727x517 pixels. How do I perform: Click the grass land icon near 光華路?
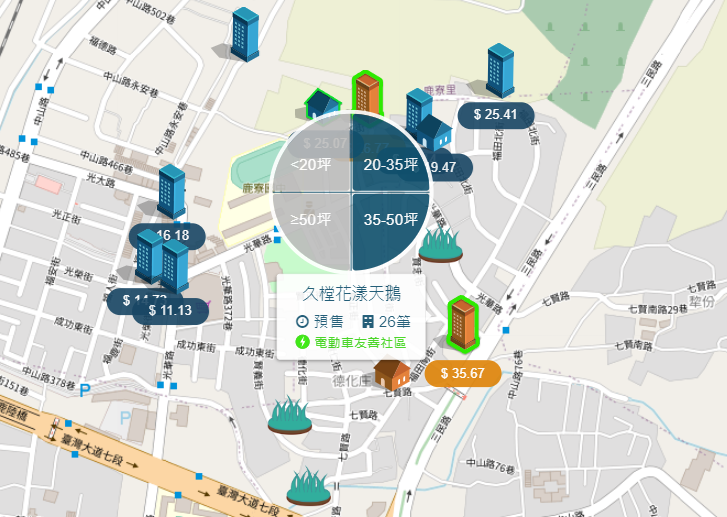tap(440, 244)
